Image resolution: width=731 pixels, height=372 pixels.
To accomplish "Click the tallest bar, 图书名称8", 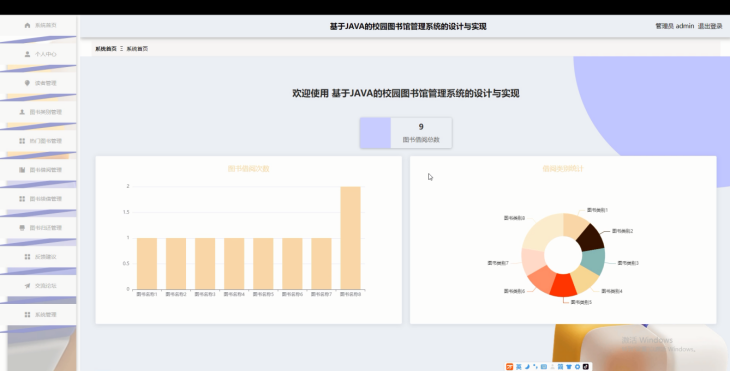I will pos(351,238).
